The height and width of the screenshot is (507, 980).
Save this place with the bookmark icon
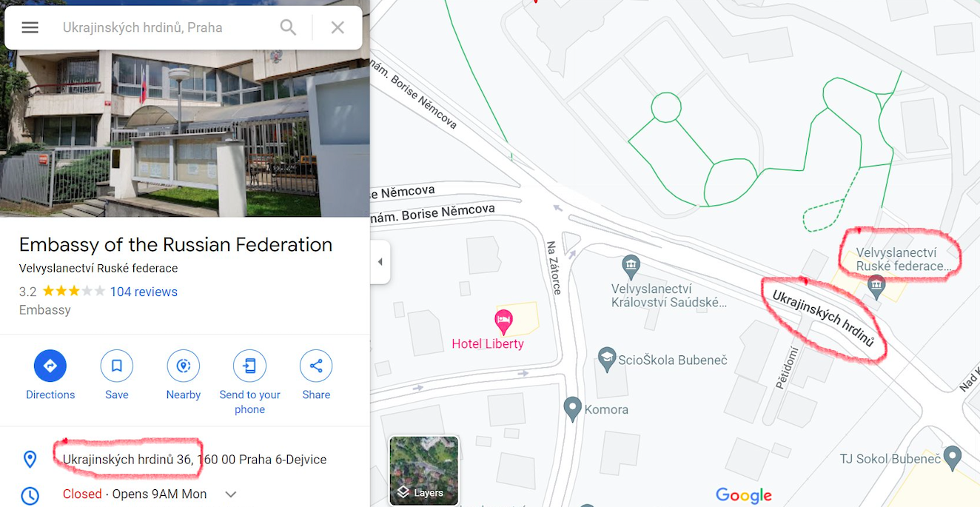click(117, 366)
